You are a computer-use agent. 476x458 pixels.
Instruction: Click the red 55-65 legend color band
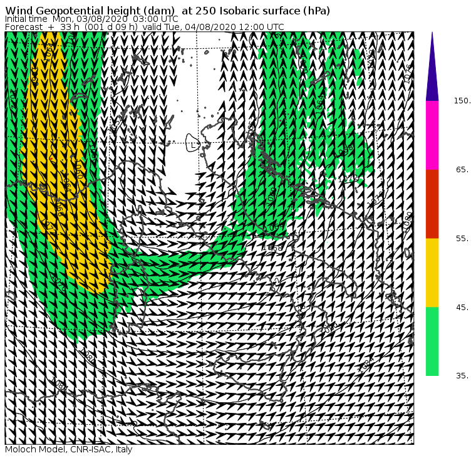pyautogui.click(x=432, y=204)
